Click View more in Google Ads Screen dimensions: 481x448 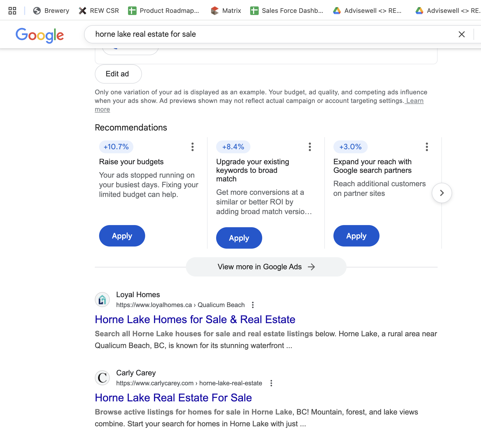(266, 267)
